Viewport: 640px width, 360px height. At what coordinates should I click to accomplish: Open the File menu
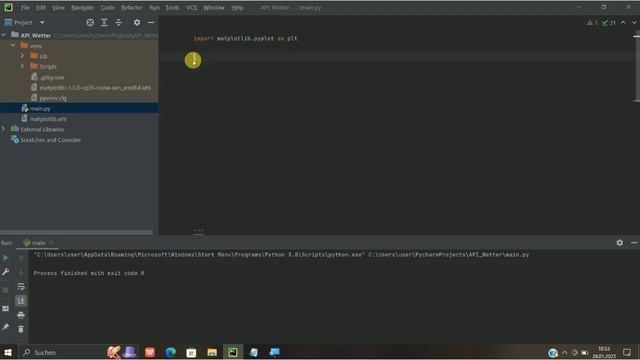[25, 7]
